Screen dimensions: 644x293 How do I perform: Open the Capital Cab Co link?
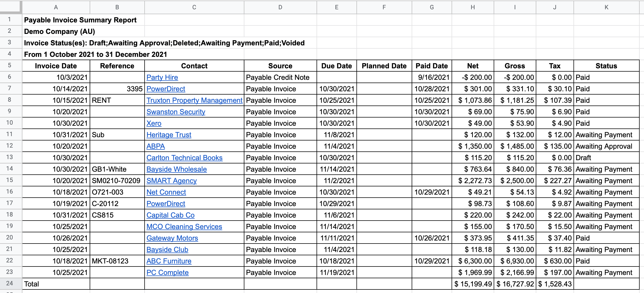click(x=171, y=215)
